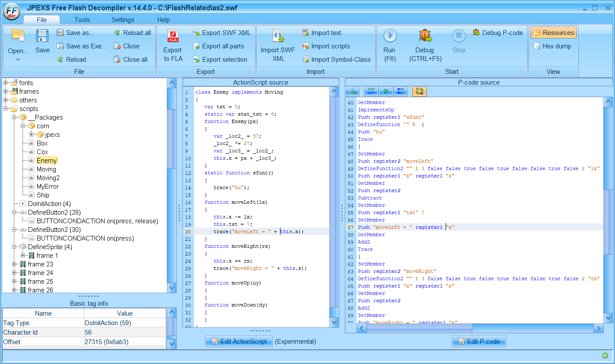Click Save as in the File group

click(x=75, y=33)
